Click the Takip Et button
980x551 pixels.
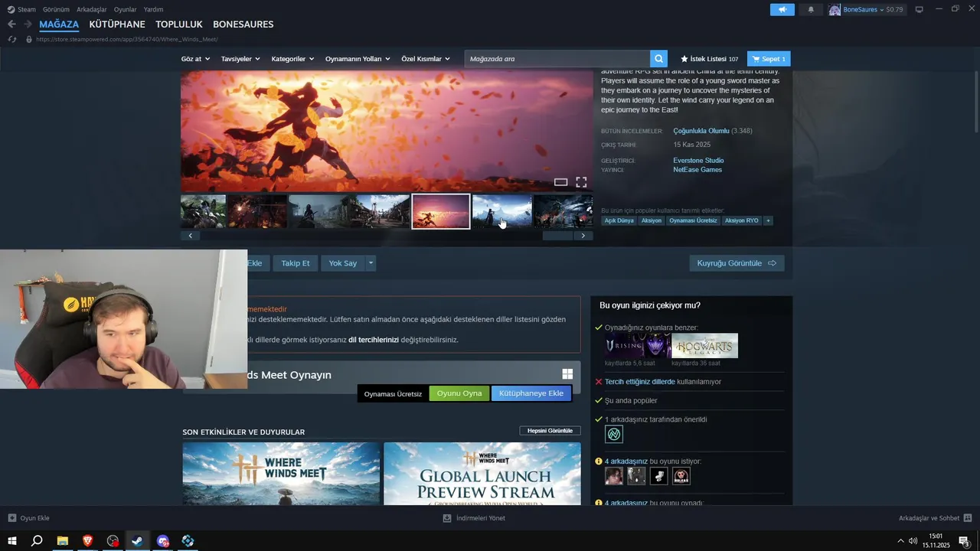[x=296, y=262]
